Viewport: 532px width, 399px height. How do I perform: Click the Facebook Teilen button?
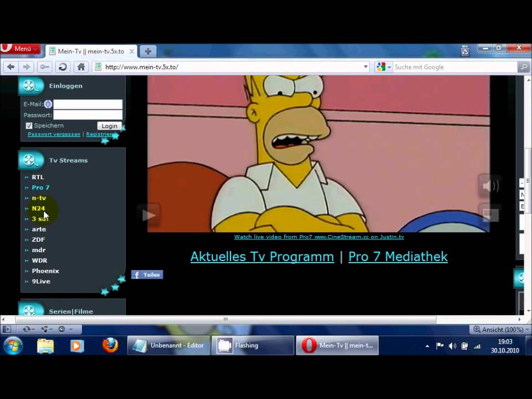coord(147,275)
